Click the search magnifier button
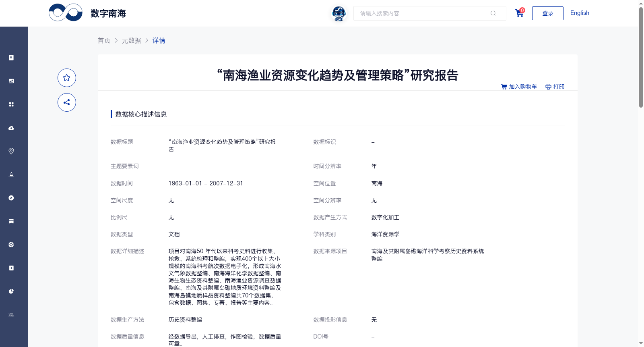644x347 pixels. point(493,13)
